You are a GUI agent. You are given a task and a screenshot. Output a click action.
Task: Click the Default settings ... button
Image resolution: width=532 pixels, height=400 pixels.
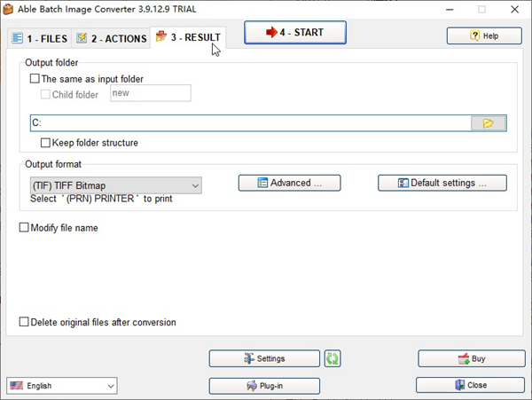(442, 183)
